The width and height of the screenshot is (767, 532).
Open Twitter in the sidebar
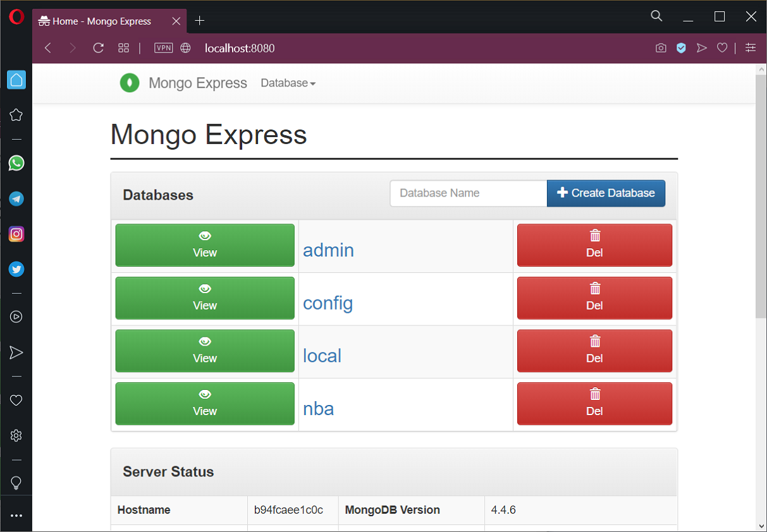tap(16, 270)
